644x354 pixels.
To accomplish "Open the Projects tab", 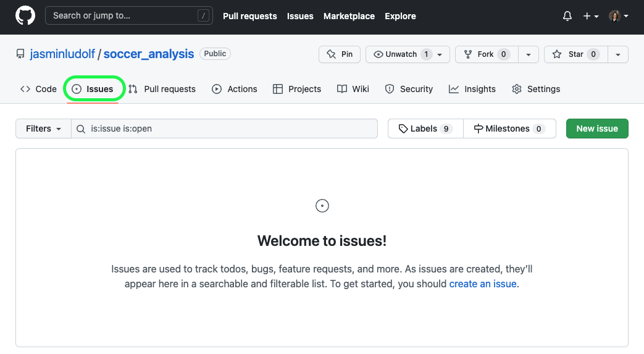I will click(297, 89).
